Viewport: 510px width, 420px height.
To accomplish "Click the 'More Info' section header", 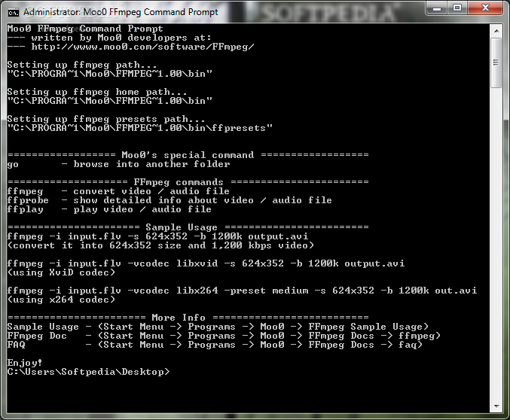I will [188, 318].
